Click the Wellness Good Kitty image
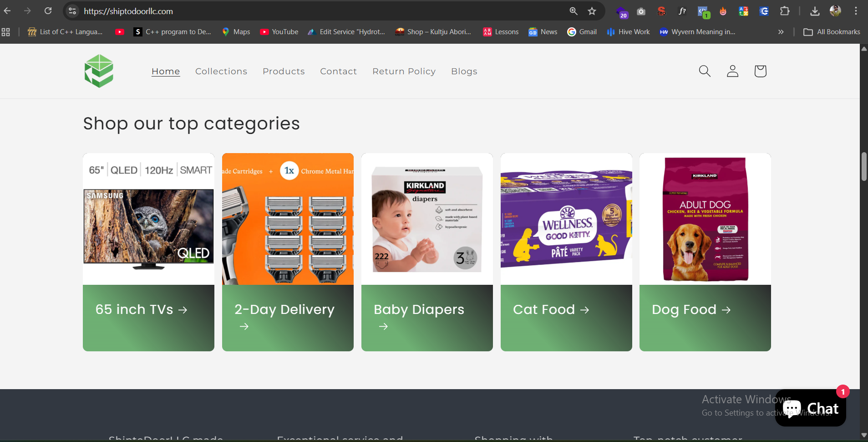868x442 pixels. 566,219
